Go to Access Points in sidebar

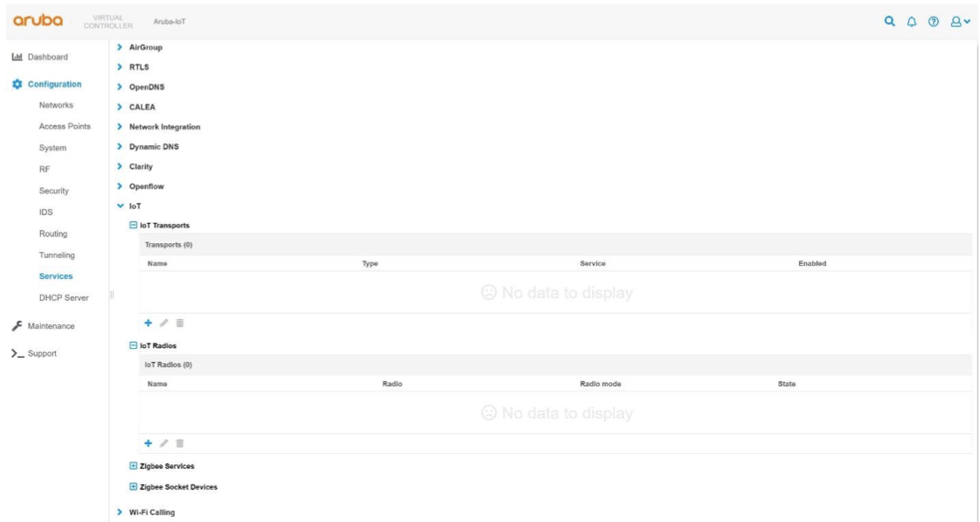coord(65,127)
